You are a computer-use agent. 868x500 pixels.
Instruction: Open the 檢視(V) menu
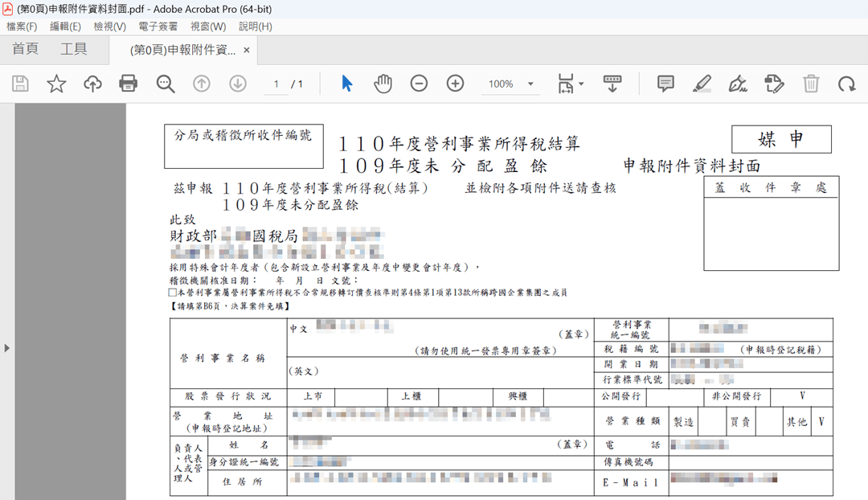pyautogui.click(x=109, y=27)
